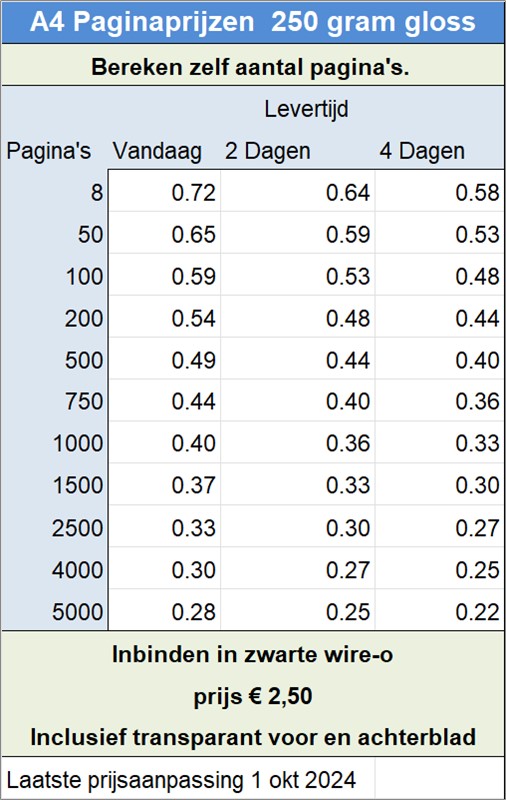Click the Pagina's row label header
Image resolution: width=506 pixels, height=800 pixels.
click(48, 151)
